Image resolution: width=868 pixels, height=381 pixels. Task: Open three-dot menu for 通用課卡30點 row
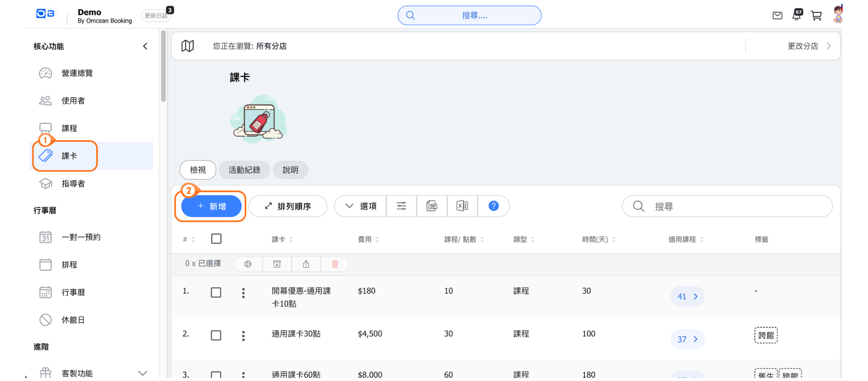[x=243, y=336]
